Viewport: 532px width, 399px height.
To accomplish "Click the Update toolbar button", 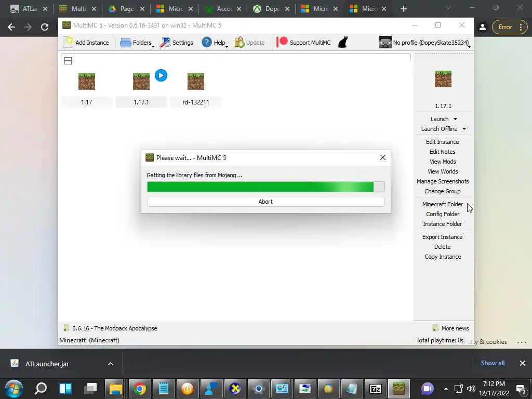I will pos(250,43).
